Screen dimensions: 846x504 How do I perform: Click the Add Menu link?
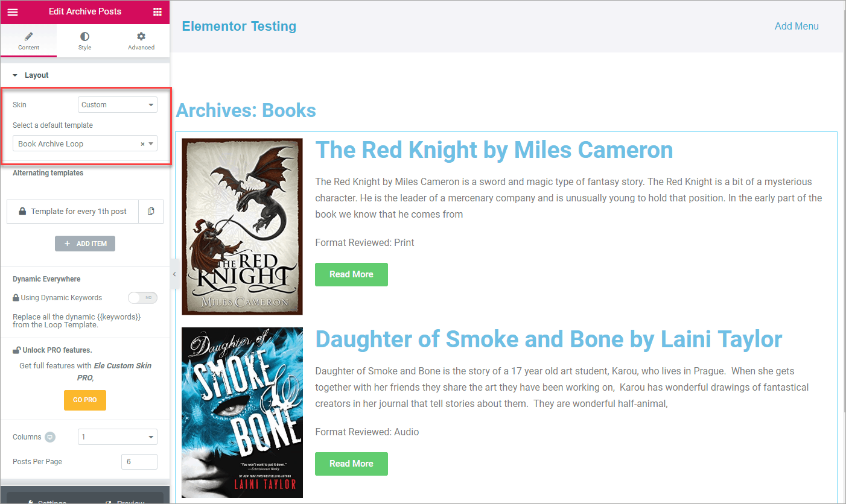pos(797,26)
